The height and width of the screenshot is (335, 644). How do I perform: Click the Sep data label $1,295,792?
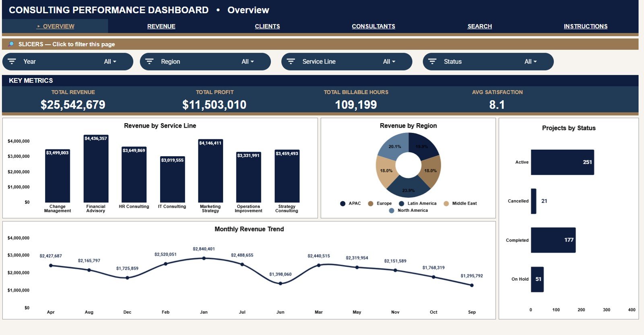(x=472, y=276)
